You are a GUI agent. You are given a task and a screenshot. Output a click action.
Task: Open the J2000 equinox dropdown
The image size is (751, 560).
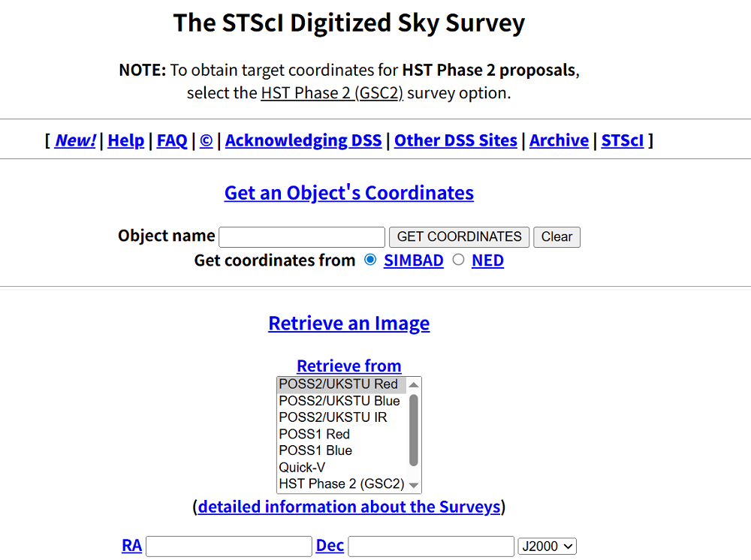click(x=547, y=546)
